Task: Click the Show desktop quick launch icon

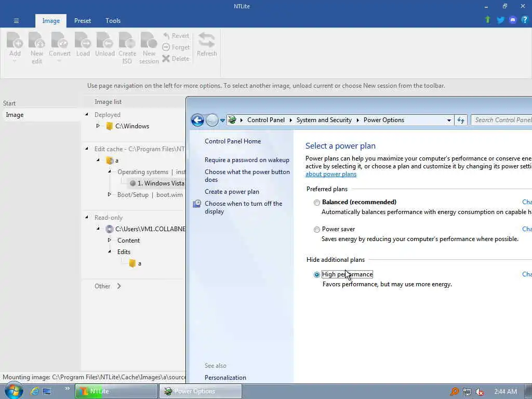Action: [x=47, y=391]
